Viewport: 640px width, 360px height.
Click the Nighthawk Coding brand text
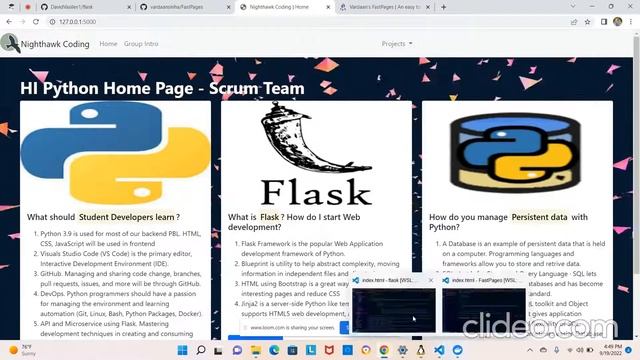55,44
